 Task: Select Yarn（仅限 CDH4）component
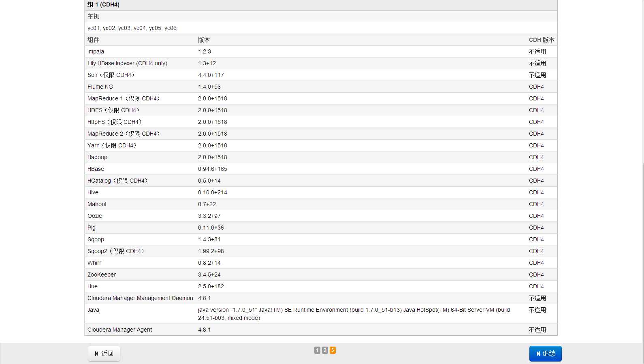click(113, 145)
